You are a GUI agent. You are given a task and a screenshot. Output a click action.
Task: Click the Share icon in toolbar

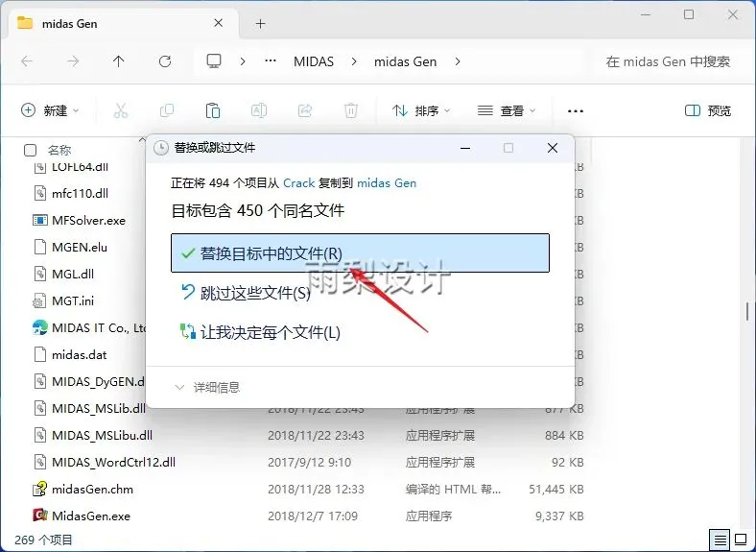click(305, 110)
